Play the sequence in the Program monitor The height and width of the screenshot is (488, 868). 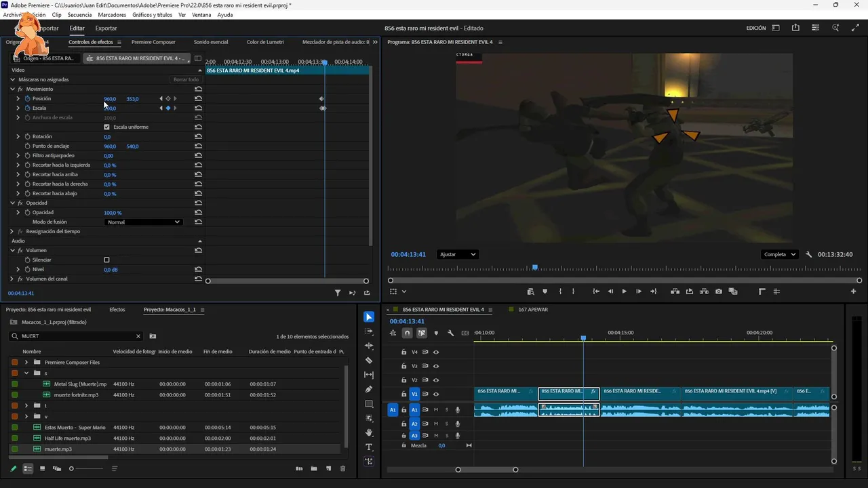pos(625,291)
